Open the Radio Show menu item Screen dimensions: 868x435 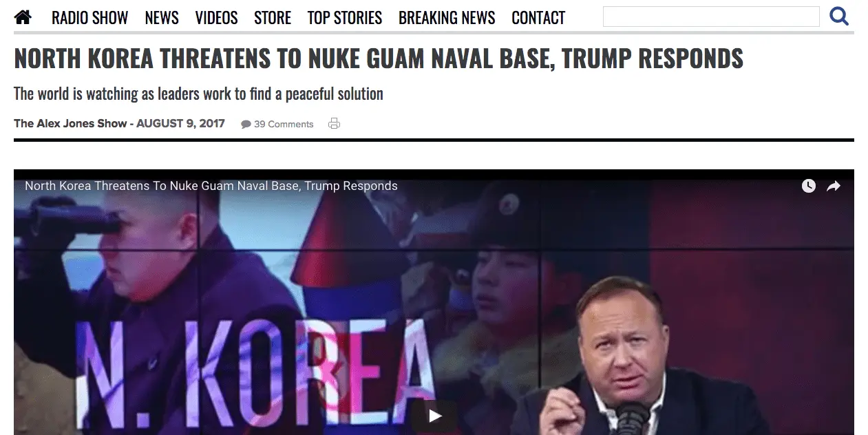point(89,18)
